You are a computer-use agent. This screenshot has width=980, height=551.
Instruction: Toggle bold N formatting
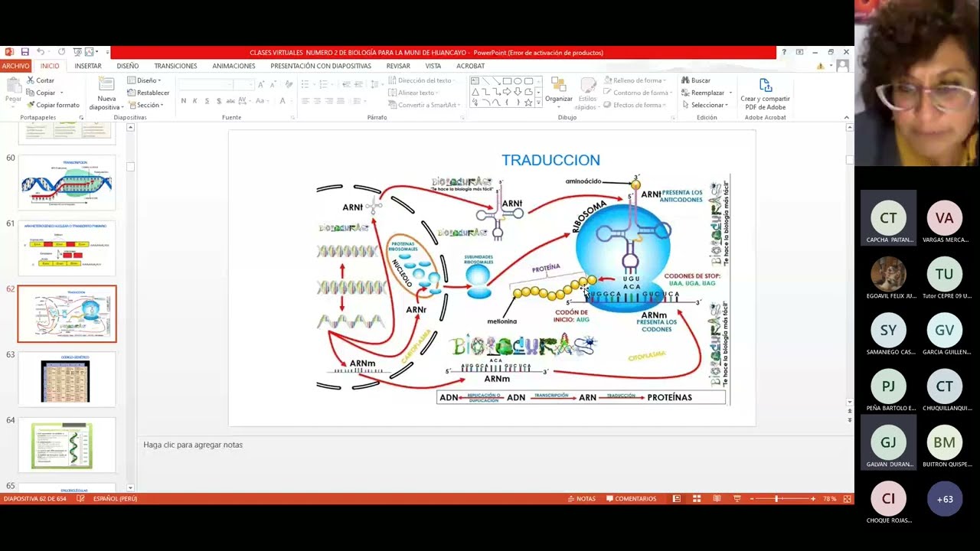(x=183, y=101)
